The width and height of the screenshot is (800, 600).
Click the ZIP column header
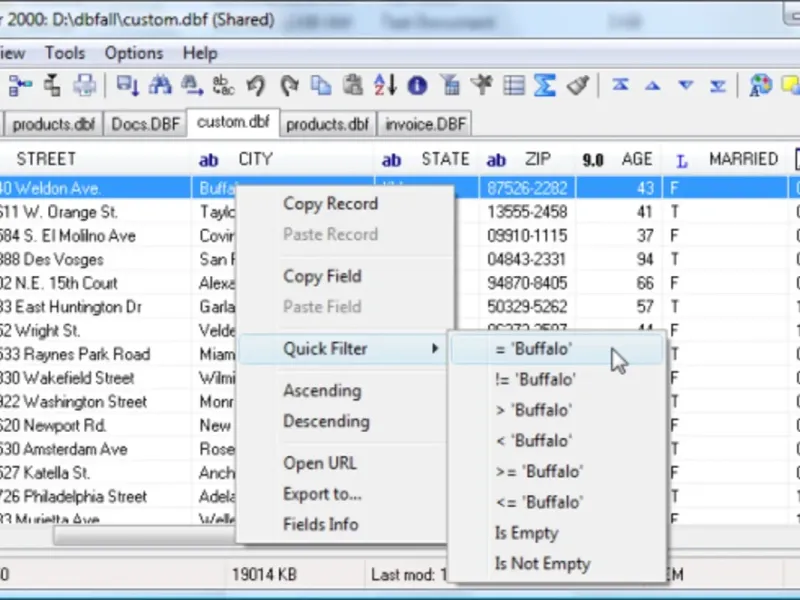[528, 159]
